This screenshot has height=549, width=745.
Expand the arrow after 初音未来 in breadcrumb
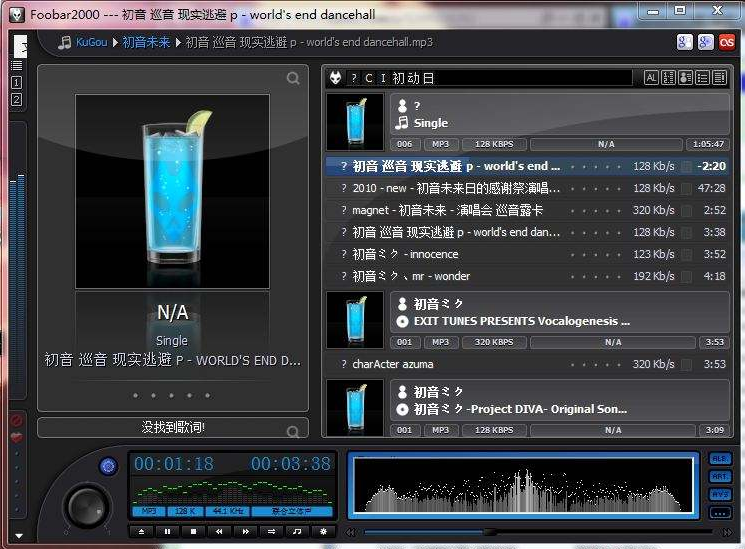[x=178, y=42]
